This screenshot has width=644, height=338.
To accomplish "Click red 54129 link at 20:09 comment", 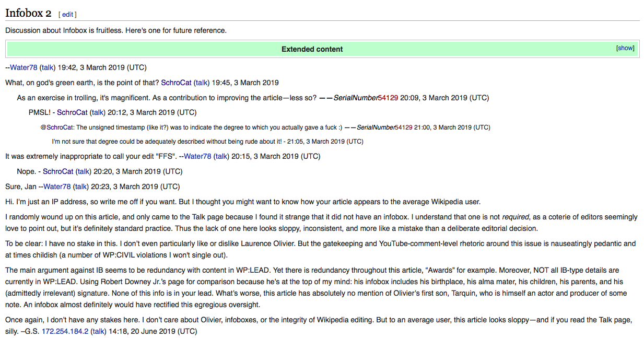I will tap(388, 98).
